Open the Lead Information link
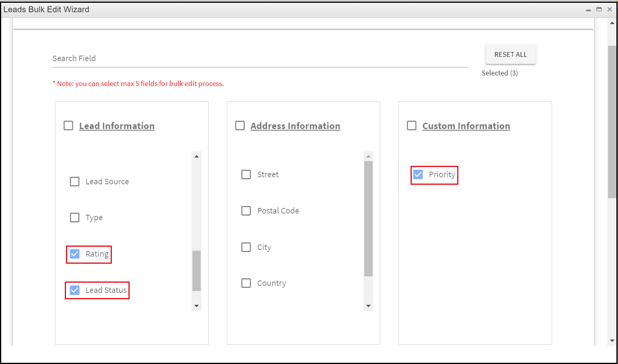Viewport: 618px width, 364px height. 117,126
